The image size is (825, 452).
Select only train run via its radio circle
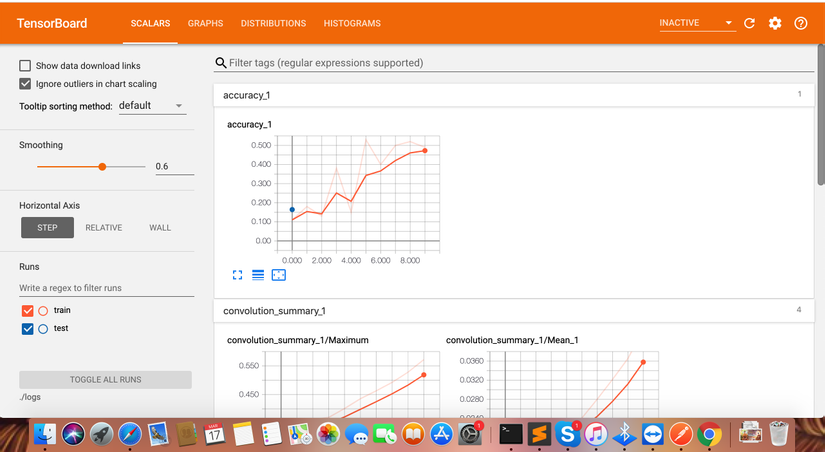tap(43, 311)
